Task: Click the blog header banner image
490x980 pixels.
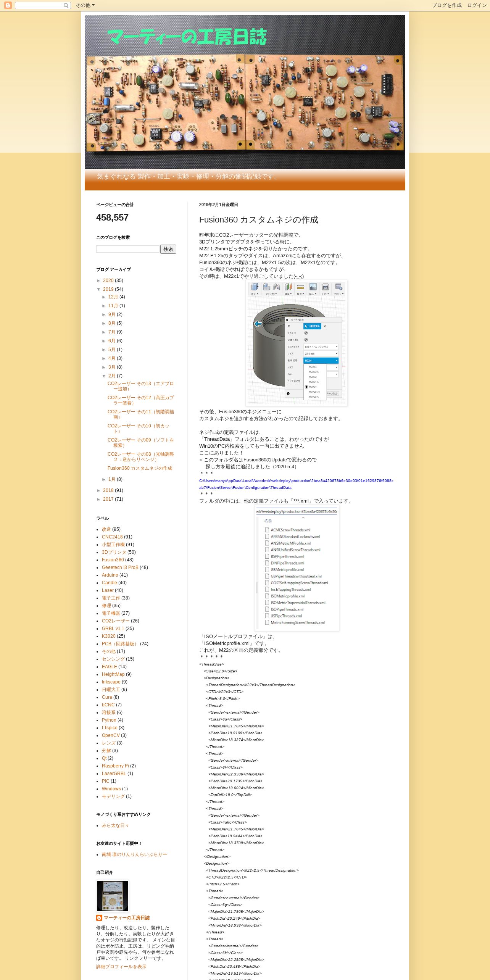Action: click(245, 92)
